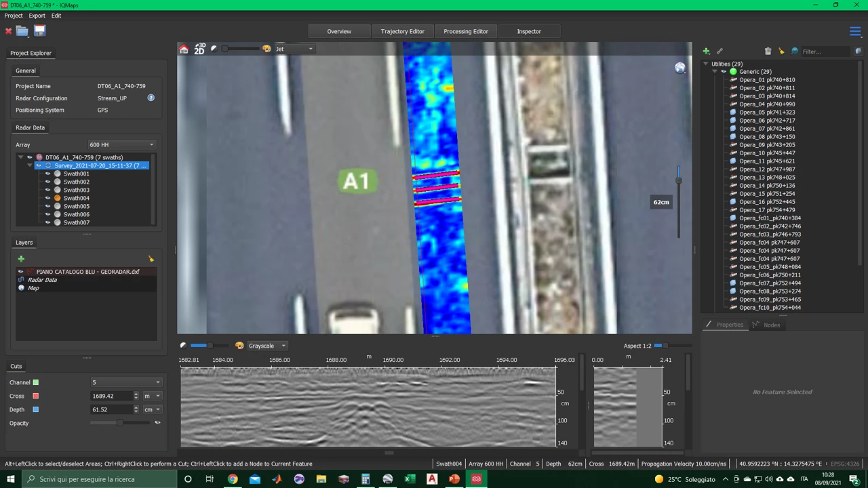
Task: Click the blue Depth color swatch
Action: tap(36, 409)
